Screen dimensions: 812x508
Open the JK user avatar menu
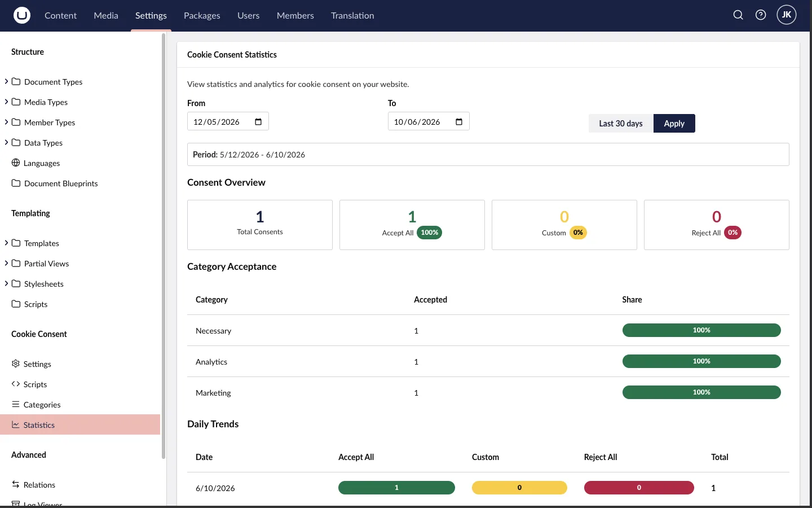coord(787,15)
